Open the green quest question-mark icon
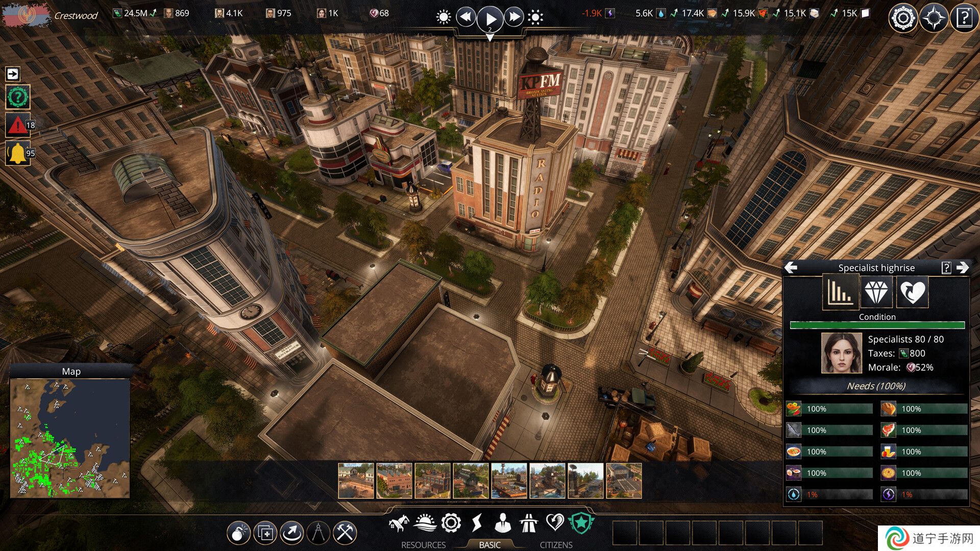Viewport: 980px width, 551px height. (18, 97)
